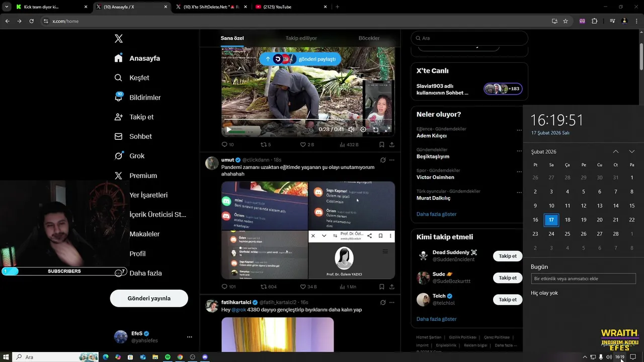Share the video post
644x362 pixels.
tap(392, 144)
